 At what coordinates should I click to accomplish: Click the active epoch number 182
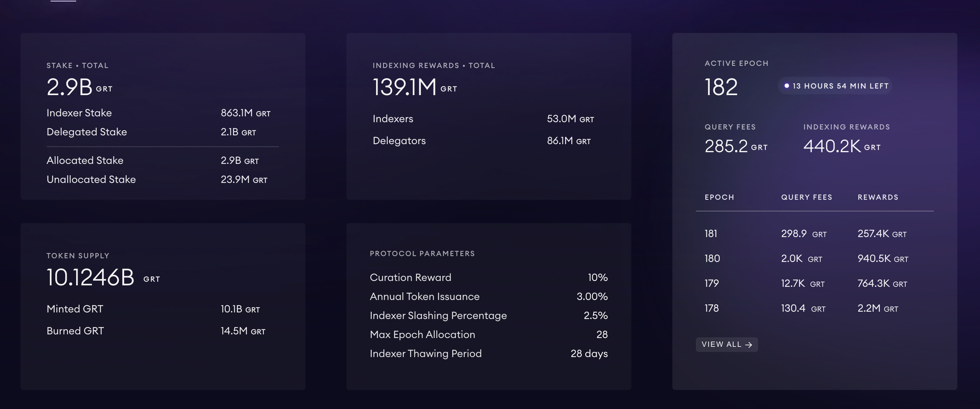click(721, 87)
